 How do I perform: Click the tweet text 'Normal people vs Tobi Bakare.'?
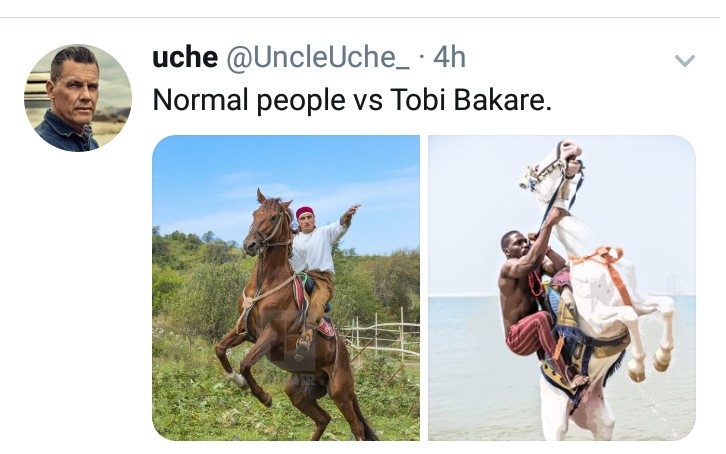point(352,100)
